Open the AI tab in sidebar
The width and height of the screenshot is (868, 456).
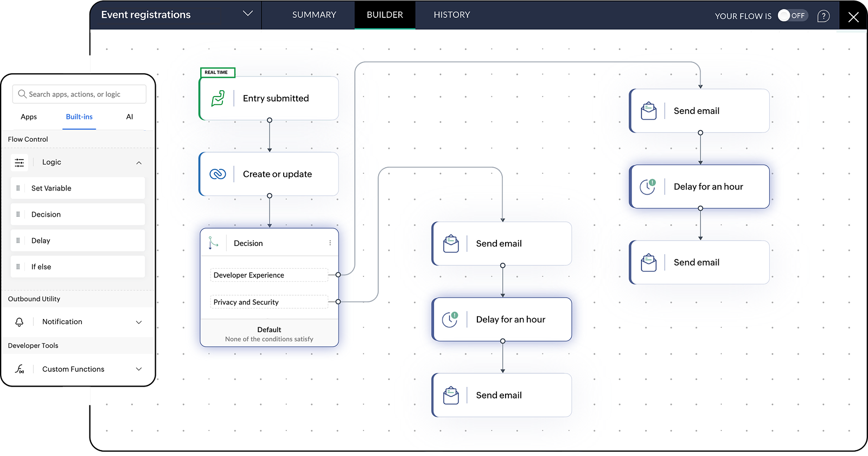pyautogui.click(x=130, y=117)
